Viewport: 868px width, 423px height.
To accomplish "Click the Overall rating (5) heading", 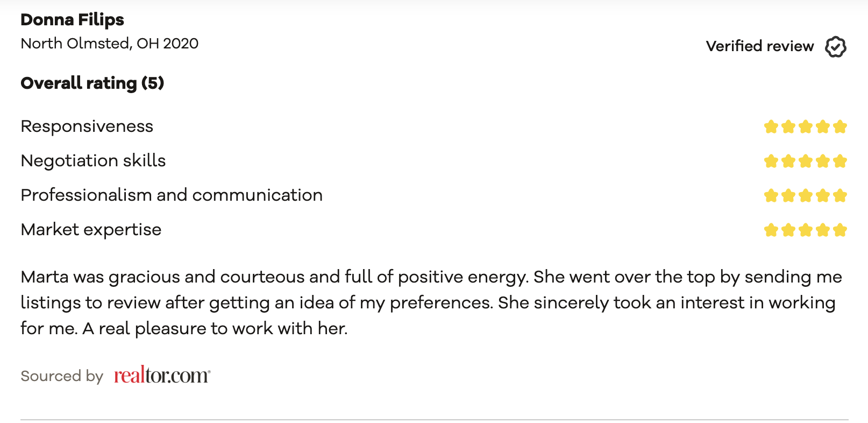I will click(x=93, y=83).
